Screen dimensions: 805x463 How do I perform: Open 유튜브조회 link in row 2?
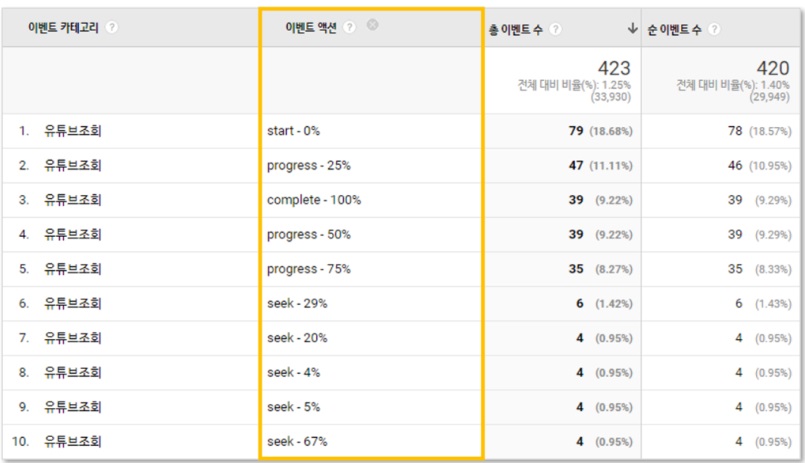click(73, 165)
